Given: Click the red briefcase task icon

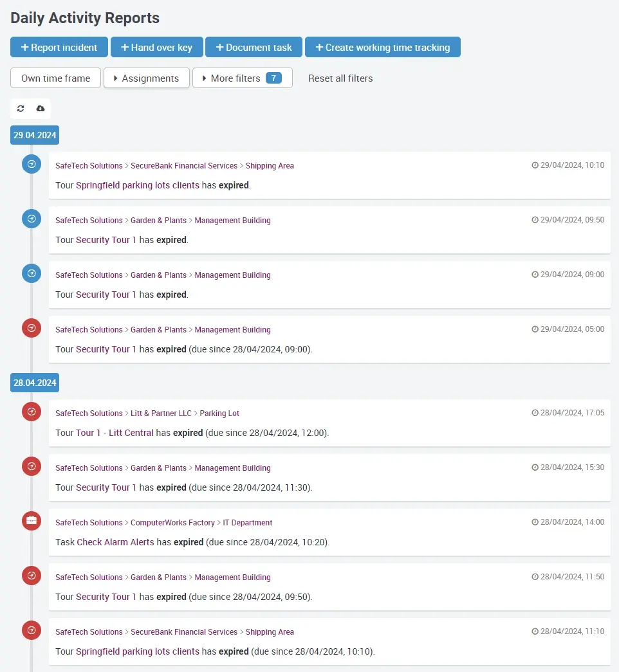Looking at the screenshot, I should click(32, 521).
